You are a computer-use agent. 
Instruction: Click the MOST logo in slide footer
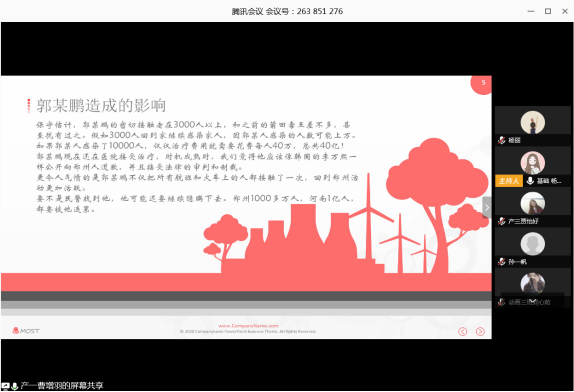tap(26, 331)
